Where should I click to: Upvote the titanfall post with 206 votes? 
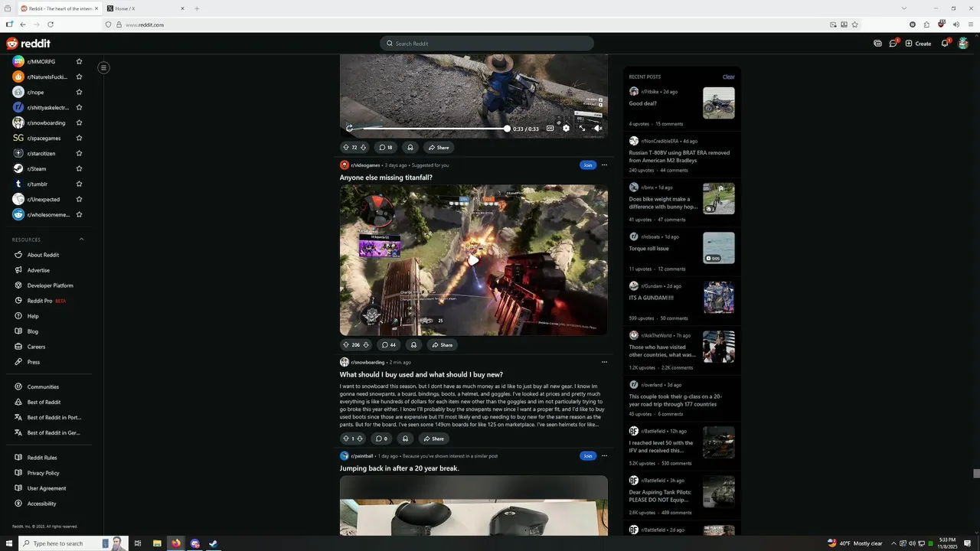point(346,345)
